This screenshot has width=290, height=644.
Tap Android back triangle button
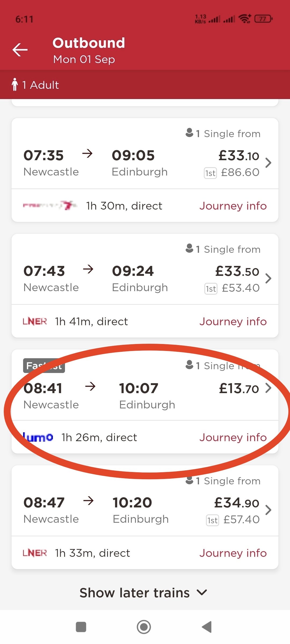click(x=207, y=627)
